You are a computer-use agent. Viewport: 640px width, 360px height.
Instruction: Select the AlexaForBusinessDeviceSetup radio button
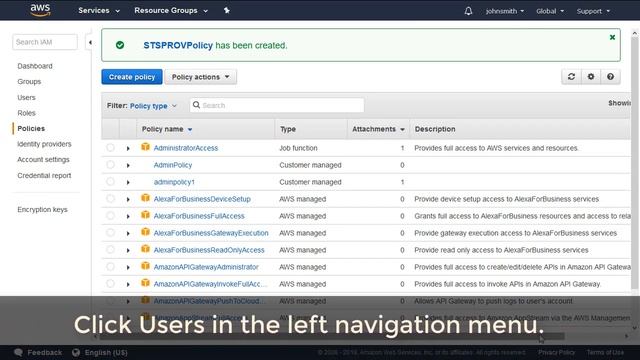[x=110, y=199]
